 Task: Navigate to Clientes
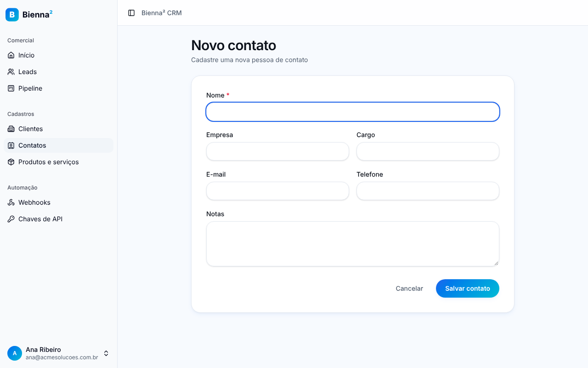(58, 129)
